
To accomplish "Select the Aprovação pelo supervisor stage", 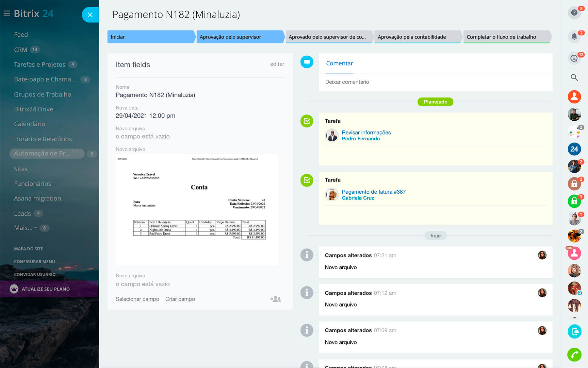I will [239, 37].
